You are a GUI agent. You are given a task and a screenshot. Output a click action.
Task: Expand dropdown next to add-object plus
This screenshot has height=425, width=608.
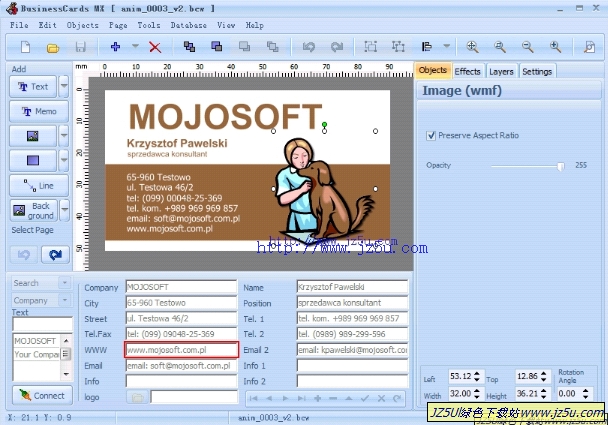[x=135, y=46]
